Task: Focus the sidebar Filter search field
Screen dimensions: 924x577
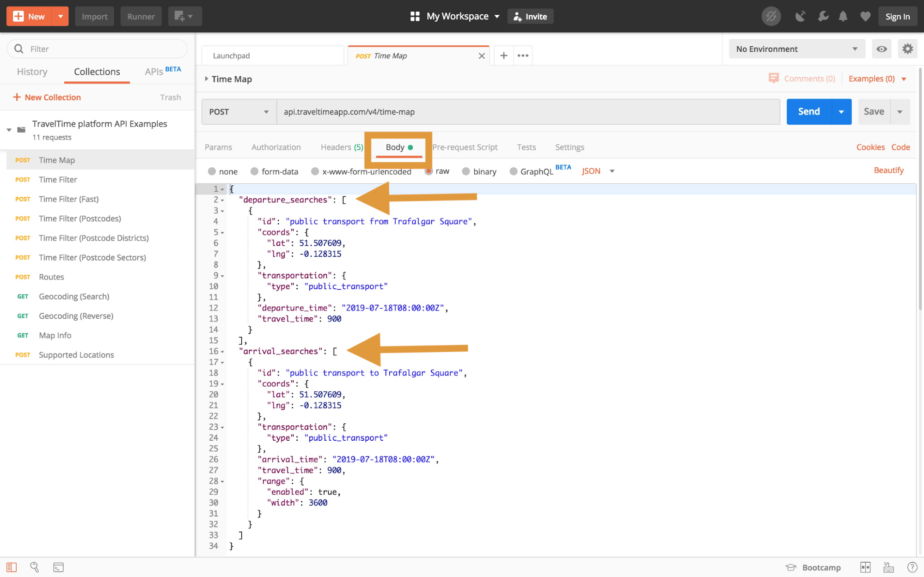Action: 97,49
